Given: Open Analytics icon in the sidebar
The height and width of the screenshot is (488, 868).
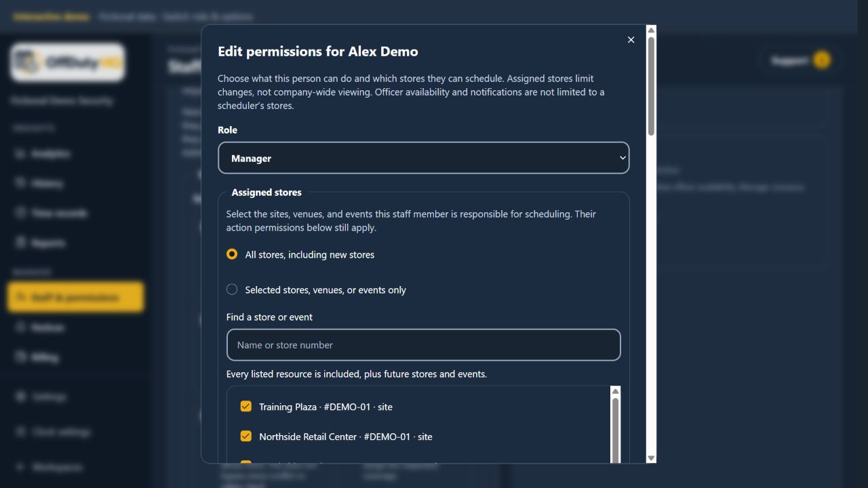Looking at the screenshot, I should [x=20, y=154].
